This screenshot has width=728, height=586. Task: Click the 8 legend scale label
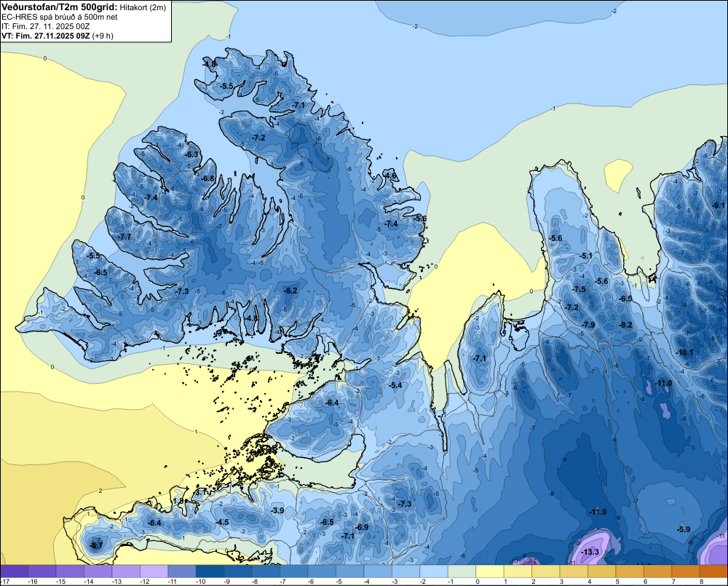701,582
